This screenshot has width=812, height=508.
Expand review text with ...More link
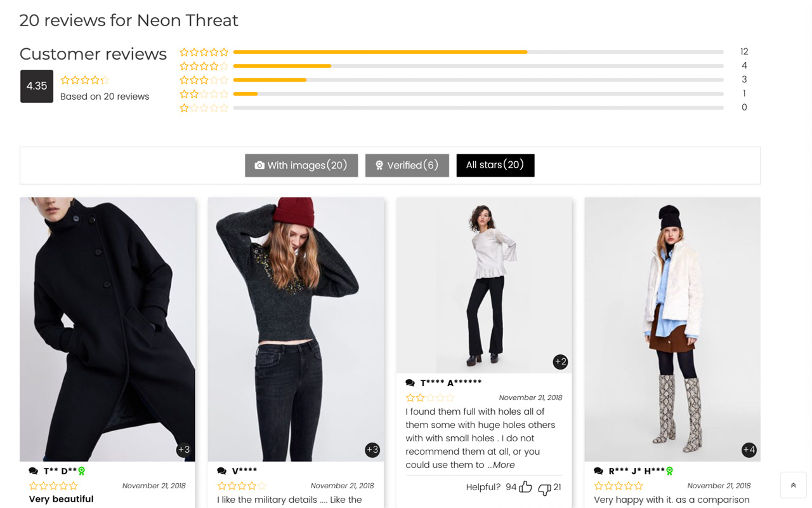pos(501,465)
